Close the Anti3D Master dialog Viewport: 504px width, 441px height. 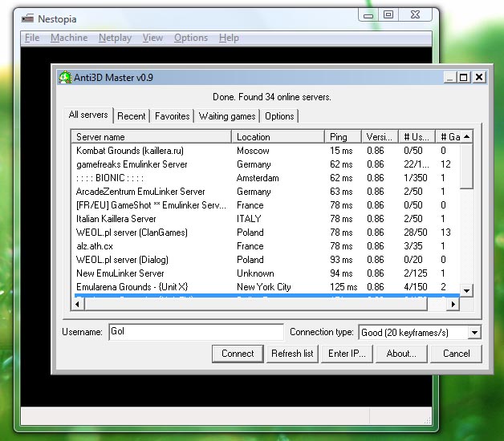pyautogui.click(x=479, y=78)
